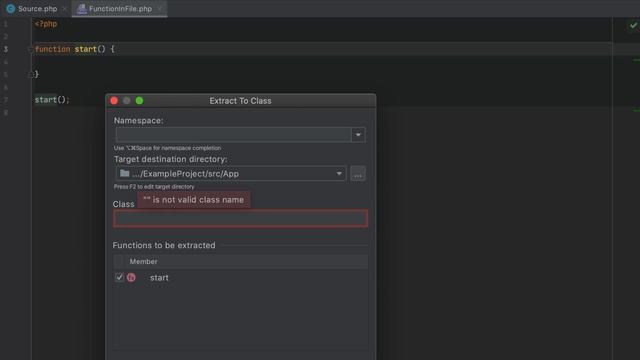
Task: Open the target destination directory dropdown
Action: [x=339, y=173]
